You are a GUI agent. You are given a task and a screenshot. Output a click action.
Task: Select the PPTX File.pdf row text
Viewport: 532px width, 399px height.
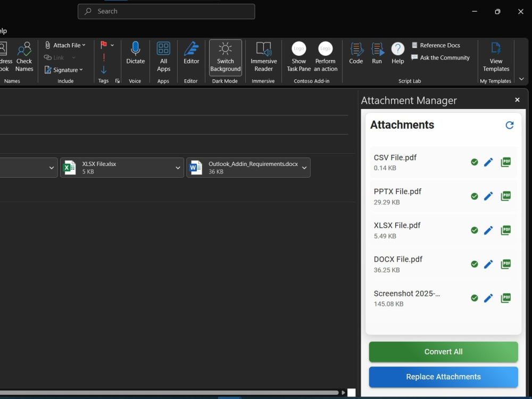(397, 192)
